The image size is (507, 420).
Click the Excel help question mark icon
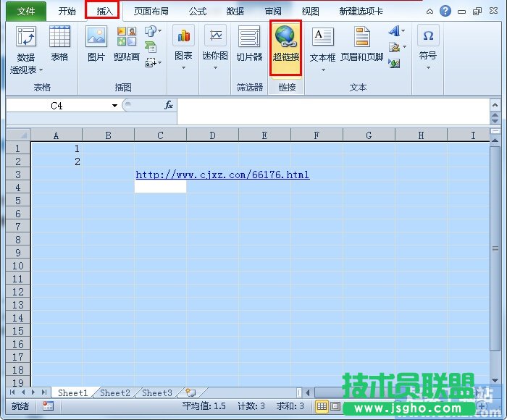(445, 12)
